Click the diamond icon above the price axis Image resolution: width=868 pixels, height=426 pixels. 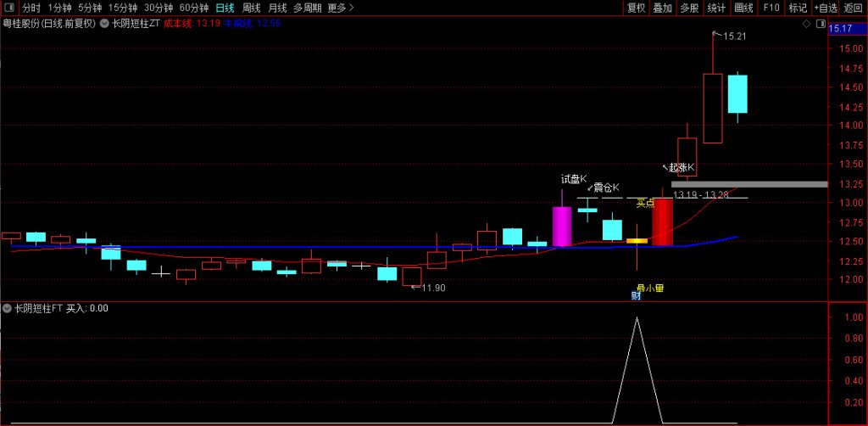(x=805, y=25)
